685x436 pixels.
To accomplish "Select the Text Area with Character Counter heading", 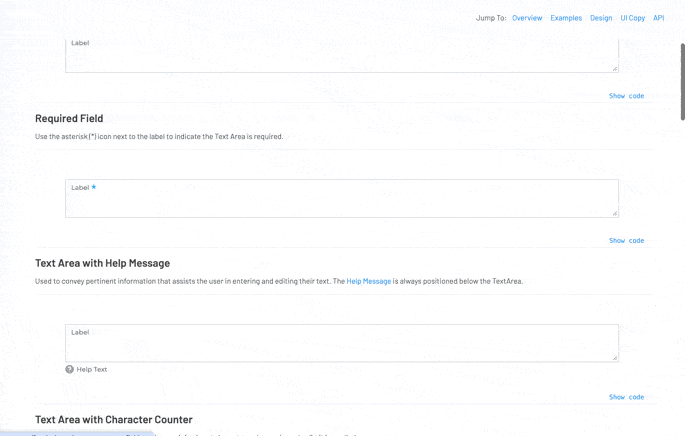I will point(114,419).
